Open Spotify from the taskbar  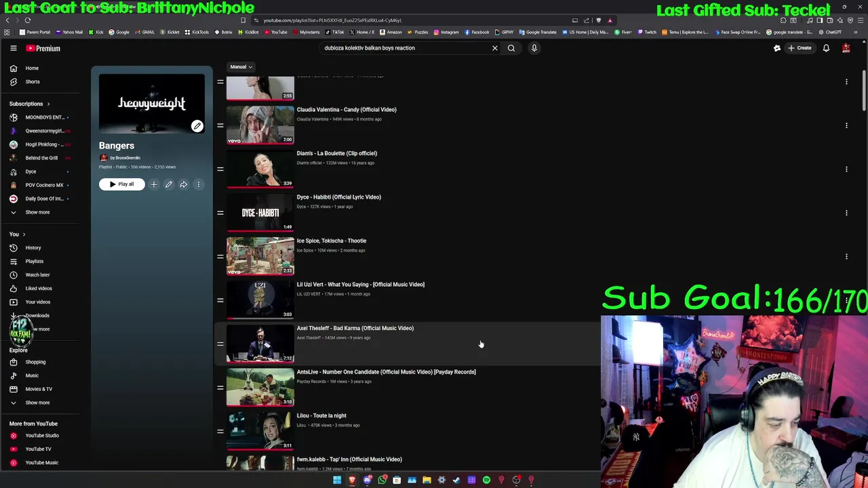click(486, 480)
